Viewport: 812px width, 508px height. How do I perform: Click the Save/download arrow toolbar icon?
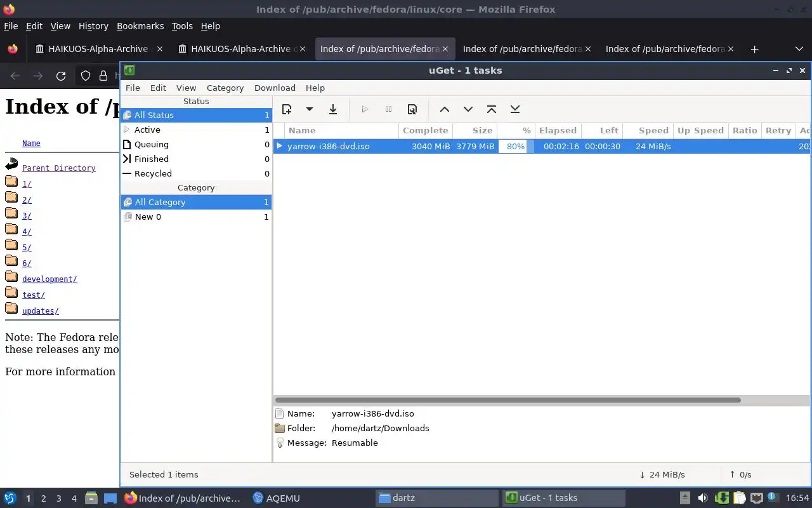pyautogui.click(x=333, y=109)
